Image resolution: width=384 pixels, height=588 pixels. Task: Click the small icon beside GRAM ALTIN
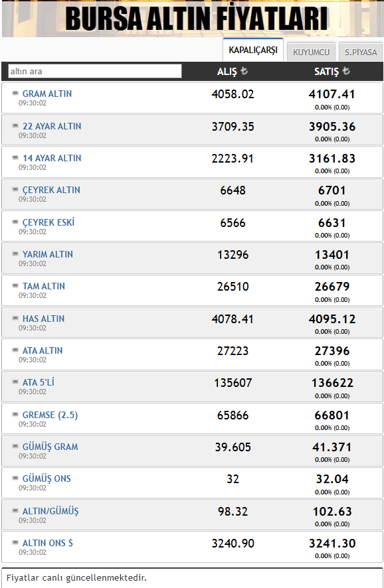click(15, 93)
